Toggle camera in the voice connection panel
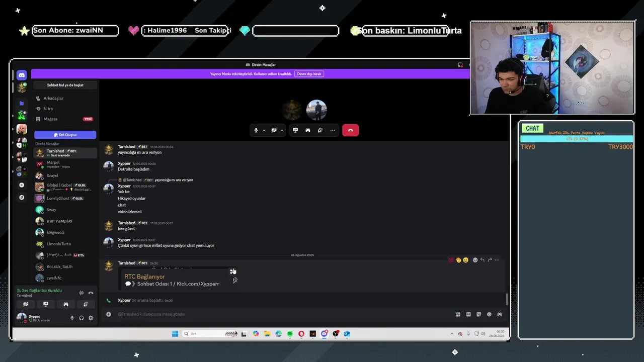644x362 pixels. (26, 304)
